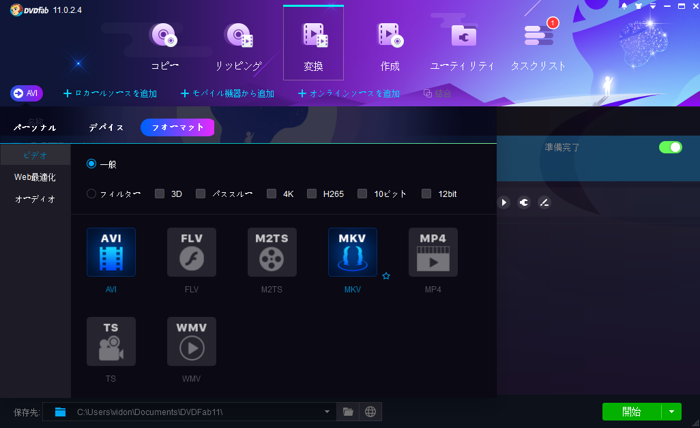Image resolution: width=700 pixels, height=428 pixels.
Task: Click the blue folder icon in the save path
Action: 60,412
